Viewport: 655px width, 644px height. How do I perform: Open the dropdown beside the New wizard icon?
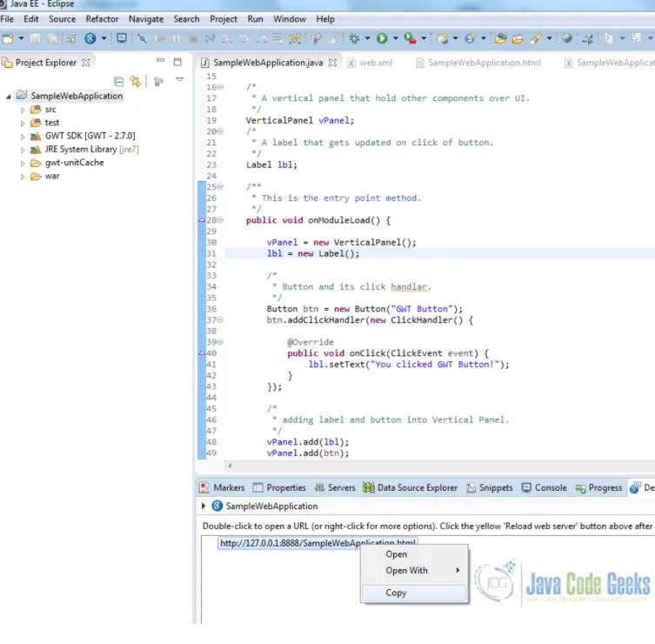pos(21,38)
